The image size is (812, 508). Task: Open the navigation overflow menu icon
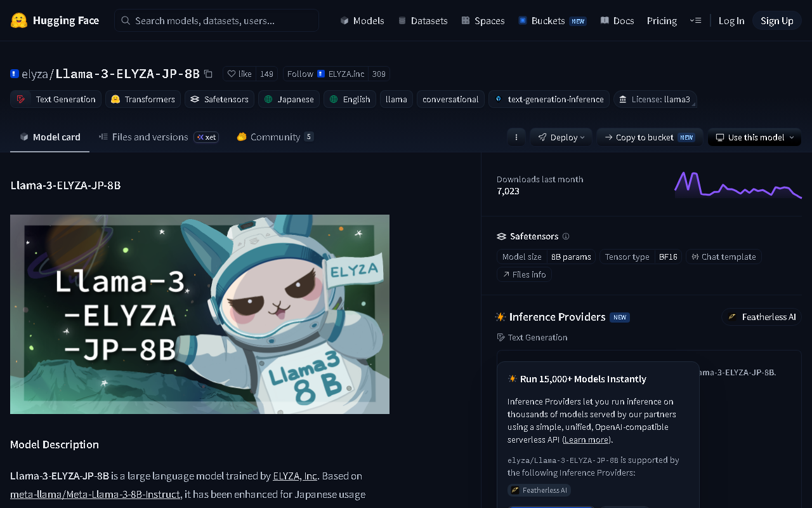[x=695, y=20]
